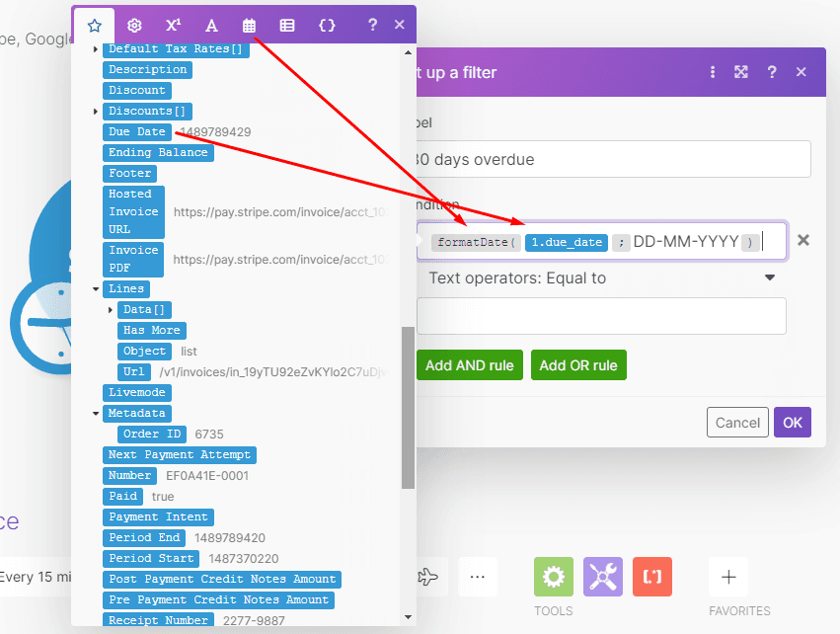Collapse the Metadata tree node
Viewport: 840px width, 634px height.
[96, 414]
